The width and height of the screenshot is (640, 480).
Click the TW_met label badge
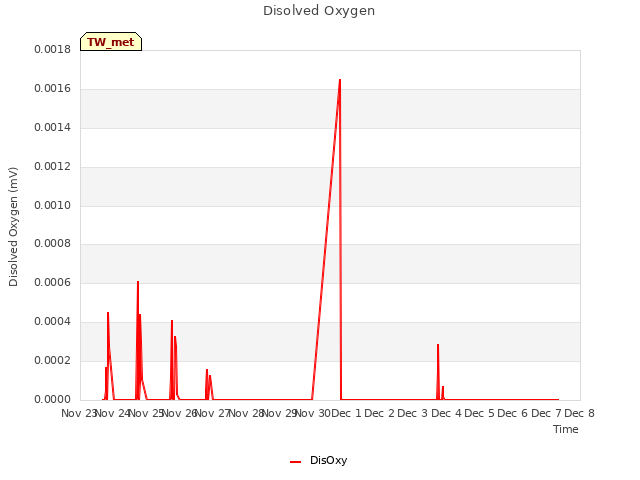pos(111,42)
